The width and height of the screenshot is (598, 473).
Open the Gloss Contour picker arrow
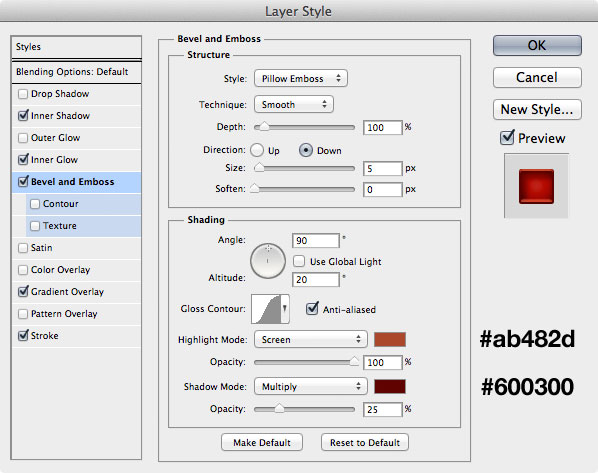tap(285, 309)
